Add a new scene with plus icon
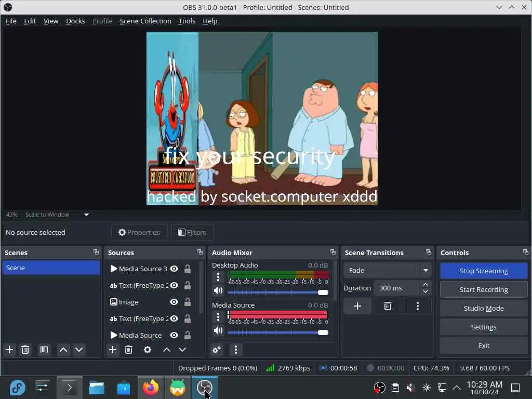Image resolution: width=532 pixels, height=399 pixels. (9, 350)
